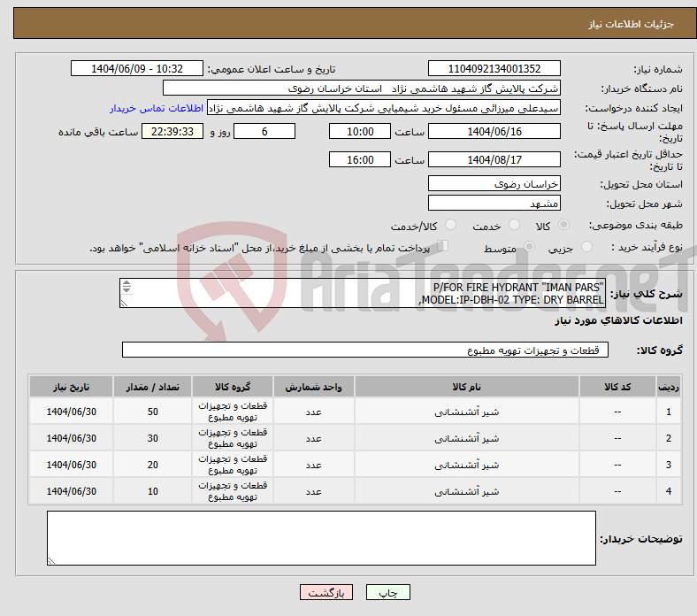Click the گروه کالا table column header

point(233,387)
